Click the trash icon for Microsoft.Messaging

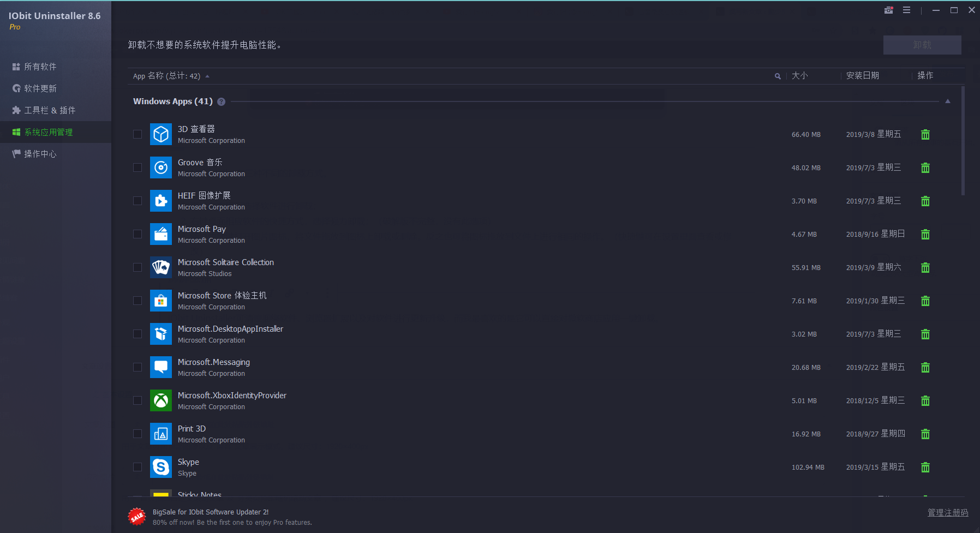(925, 367)
